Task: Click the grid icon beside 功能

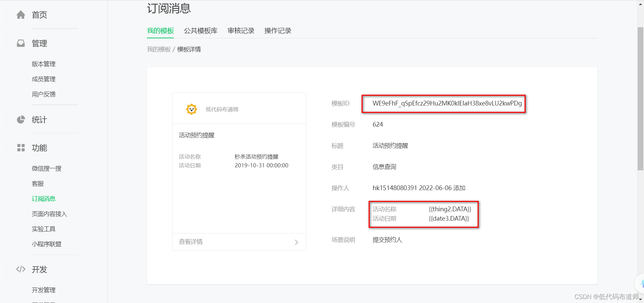Action: tap(21, 148)
